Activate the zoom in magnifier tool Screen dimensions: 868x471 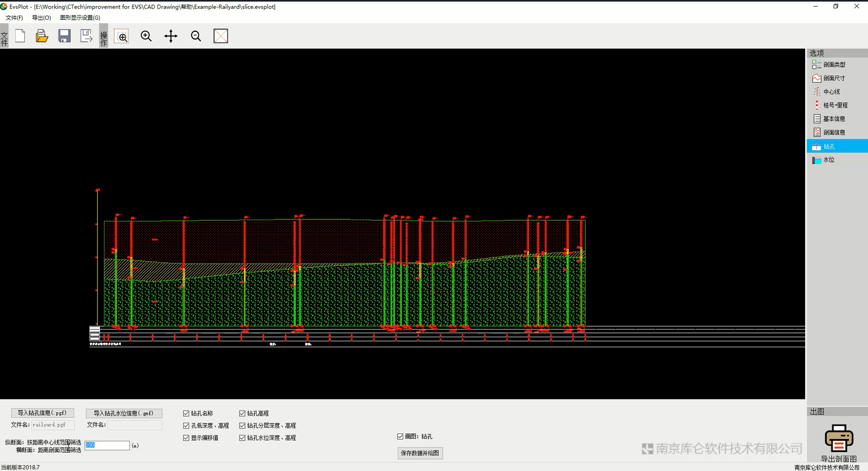click(146, 36)
